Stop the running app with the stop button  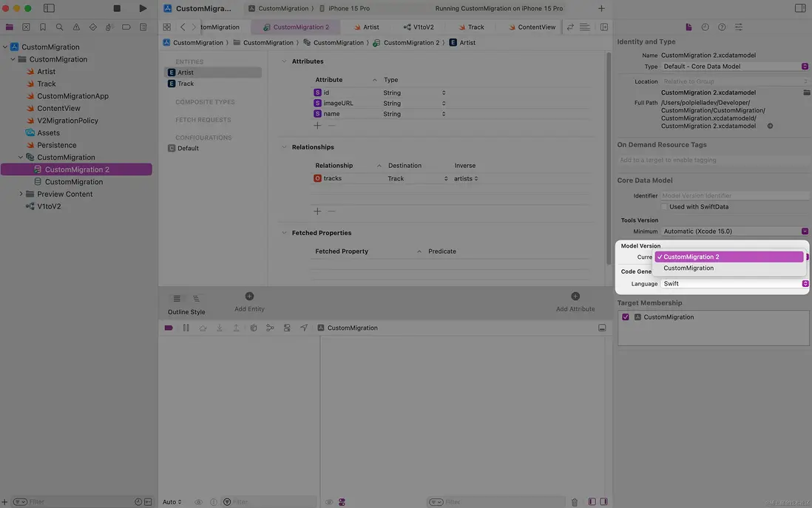pyautogui.click(x=117, y=8)
